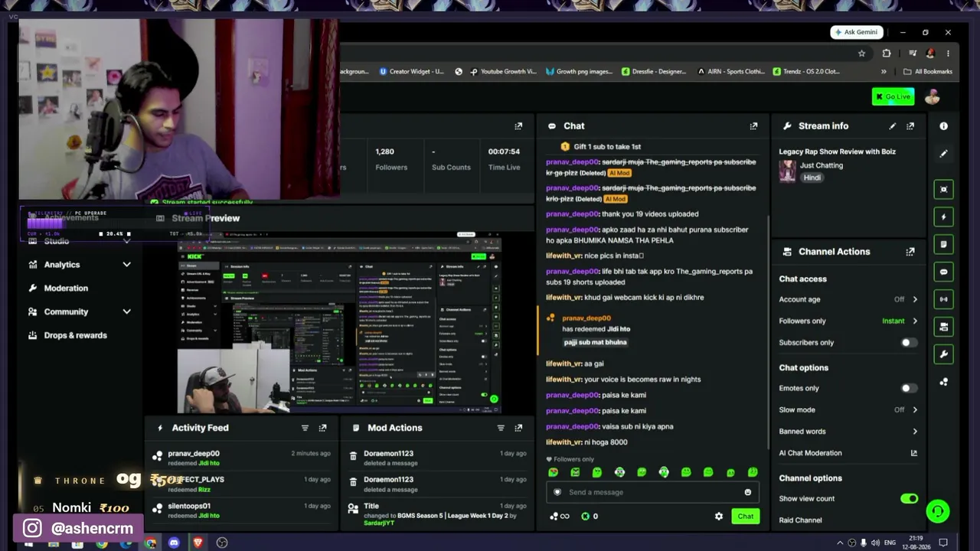Expand the Studio sidebar section
Screen dimensions: 980x551
[x=126, y=241]
